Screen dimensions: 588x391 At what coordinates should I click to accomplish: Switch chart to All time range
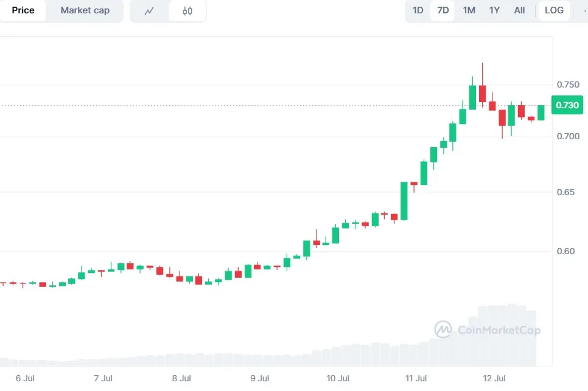click(519, 10)
